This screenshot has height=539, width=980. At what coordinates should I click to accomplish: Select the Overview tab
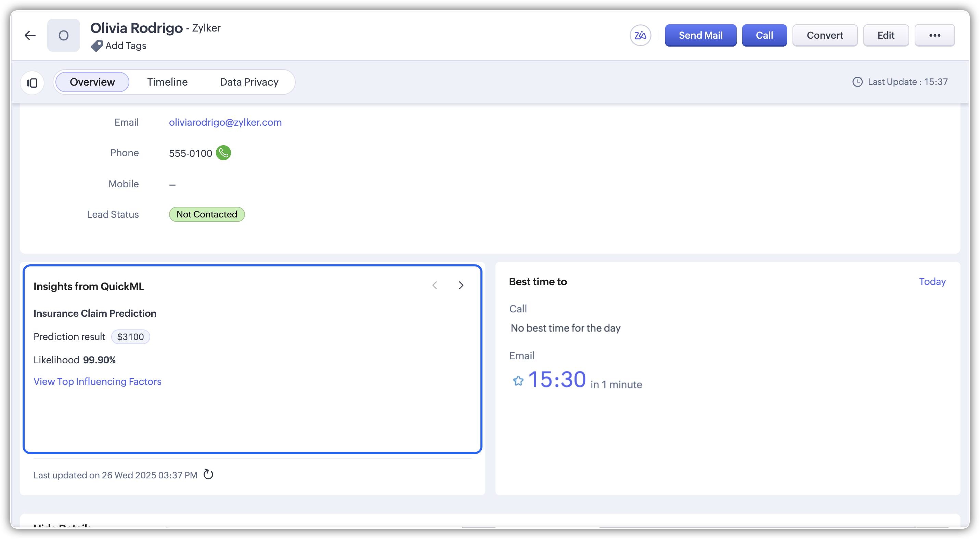coord(92,82)
